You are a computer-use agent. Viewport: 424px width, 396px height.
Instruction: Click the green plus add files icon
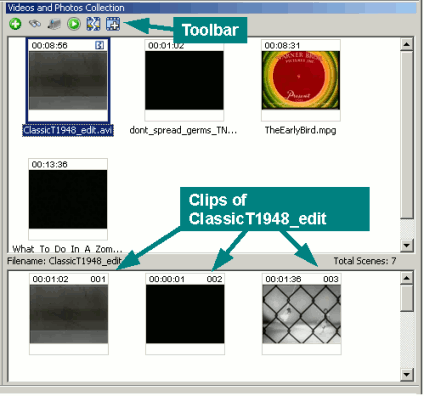click(x=15, y=24)
